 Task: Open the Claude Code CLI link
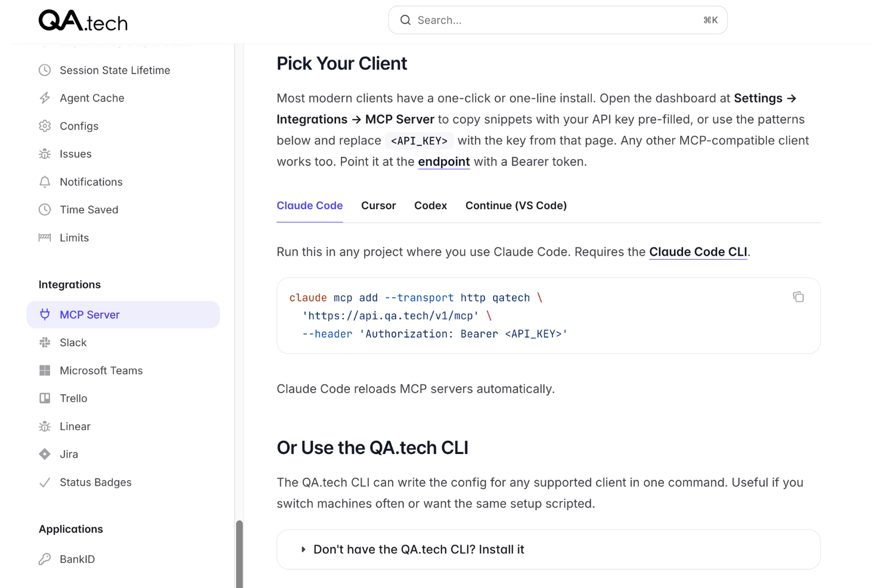pyautogui.click(x=698, y=252)
